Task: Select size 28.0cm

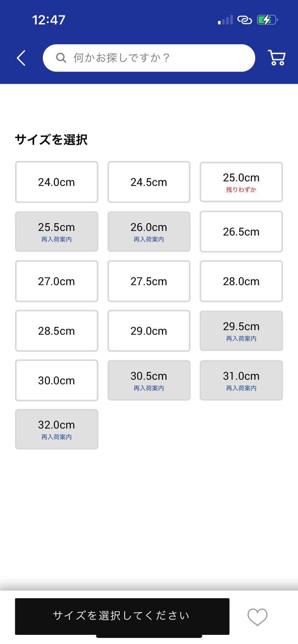Action: (x=241, y=281)
